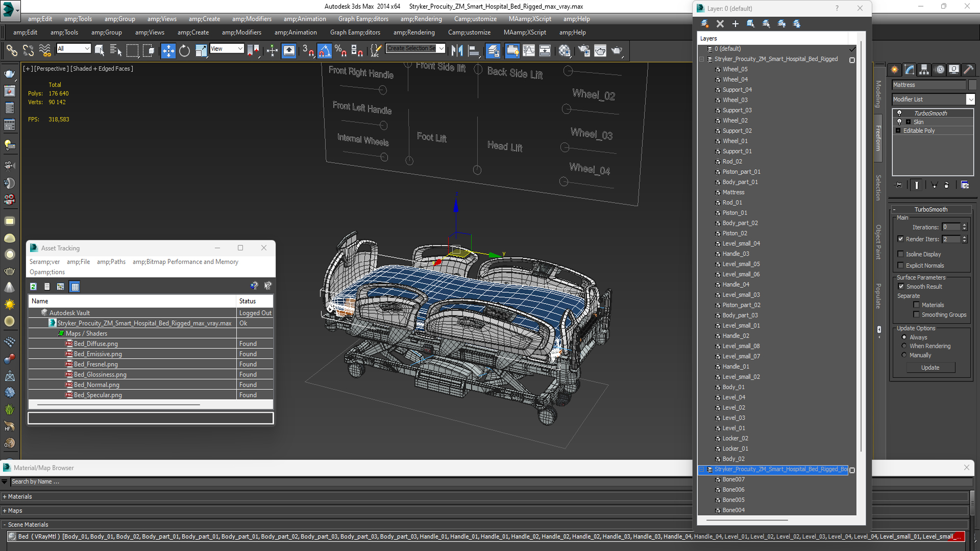The image size is (980, 551).
Task: Click Create New Layer icon in Layer dialog
Action: coord(705,23)
